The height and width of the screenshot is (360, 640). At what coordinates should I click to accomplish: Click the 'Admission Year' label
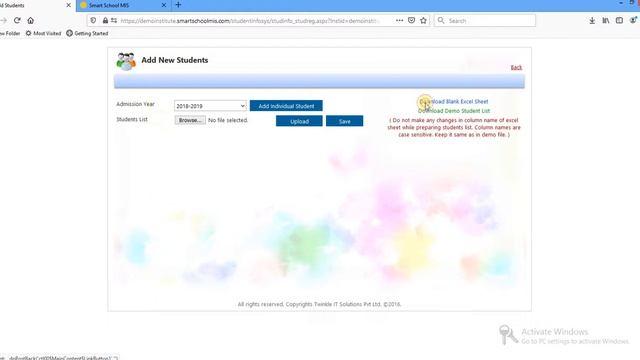click(136, 104)
